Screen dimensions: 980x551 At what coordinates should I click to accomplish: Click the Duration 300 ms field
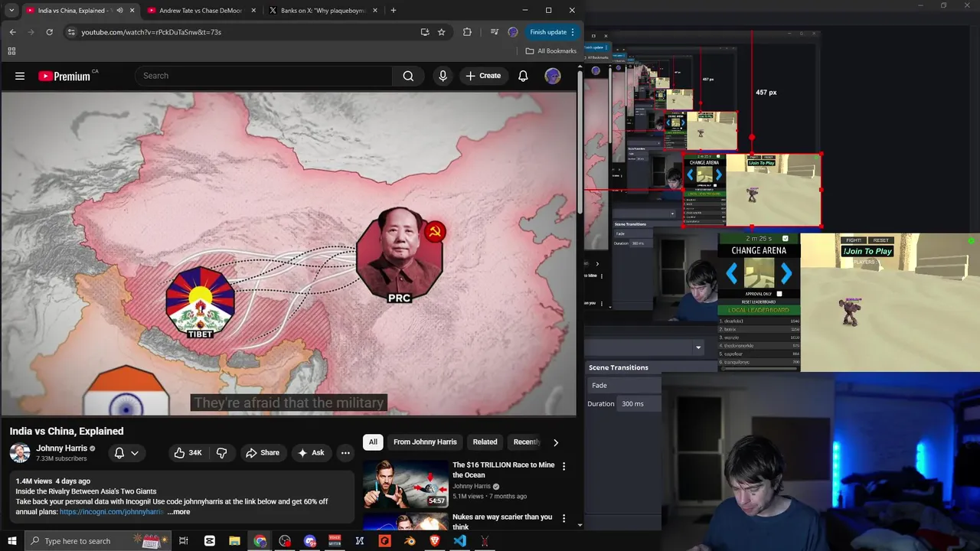(x=641, y=403)
